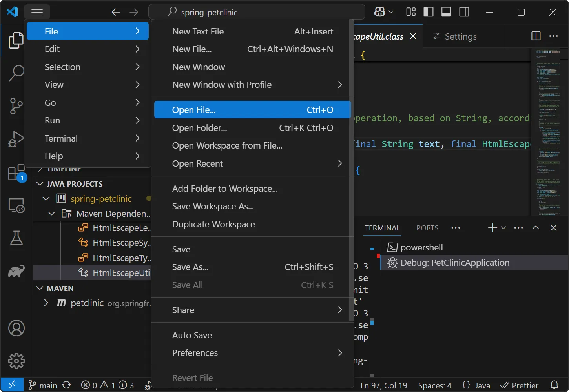The height and width of the screenshot is (392, 569).
Task: Toggle primary side bar visibility
Action: click(429, 12)
